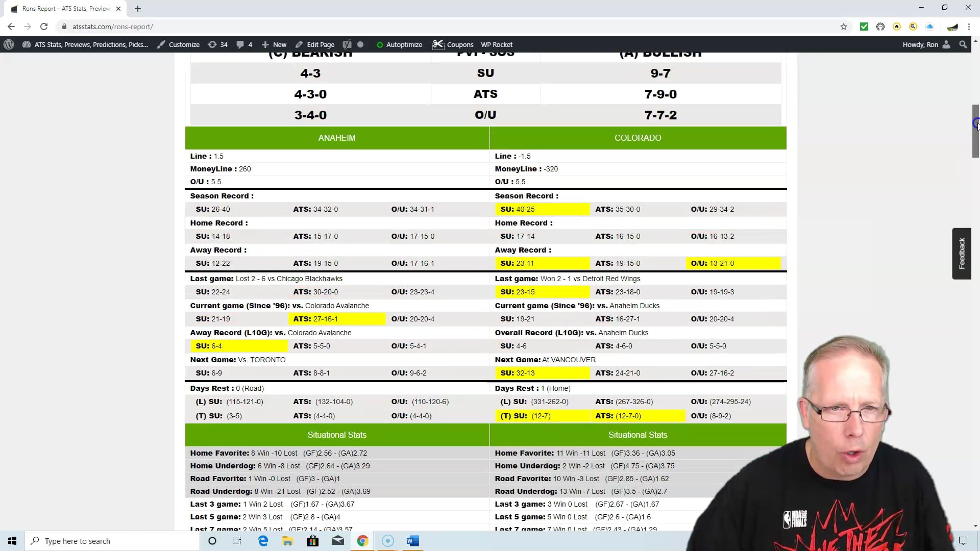The height and width of the screenshot is (551, 980).
Task: Click the admin bar search magnifier icon
Action: [x=963, y=44]
